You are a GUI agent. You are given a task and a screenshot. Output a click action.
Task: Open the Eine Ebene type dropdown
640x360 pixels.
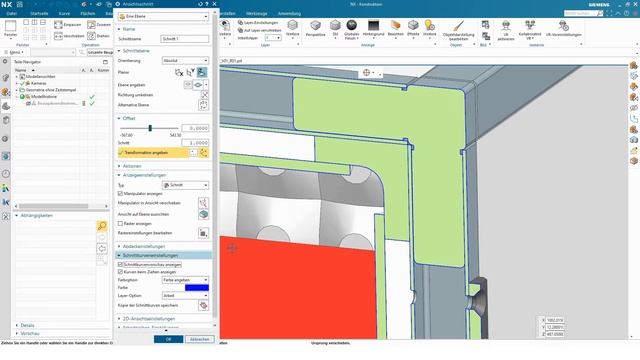163,16
